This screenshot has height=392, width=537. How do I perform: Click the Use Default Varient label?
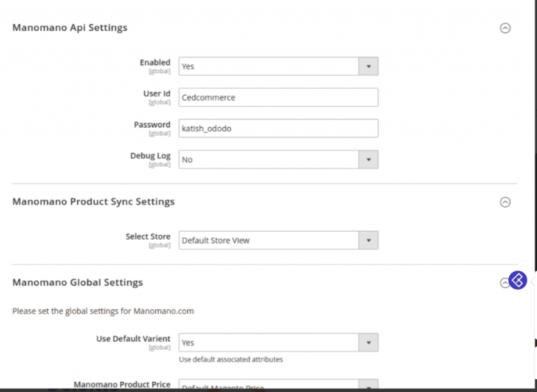tap(134, 338)
